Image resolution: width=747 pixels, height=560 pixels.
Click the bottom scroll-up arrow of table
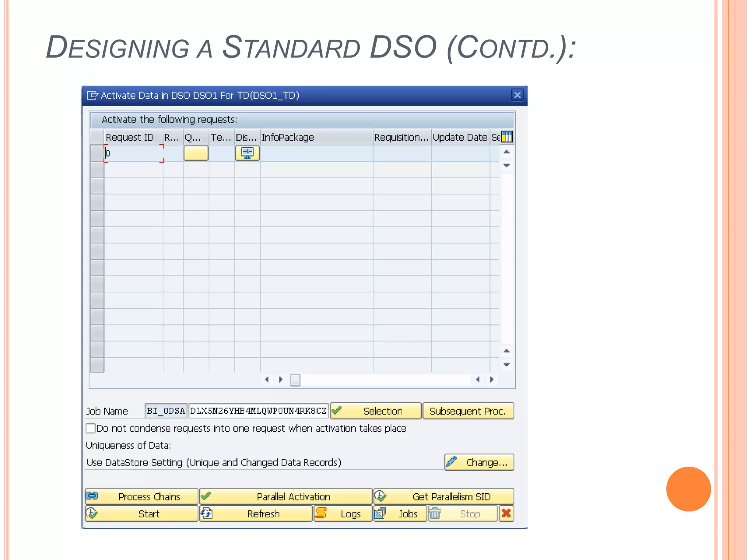pos(507,351)
